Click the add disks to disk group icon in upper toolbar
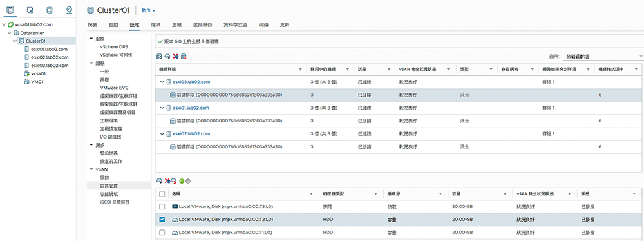This screenshot has width=644, height=241. [167, 56]
